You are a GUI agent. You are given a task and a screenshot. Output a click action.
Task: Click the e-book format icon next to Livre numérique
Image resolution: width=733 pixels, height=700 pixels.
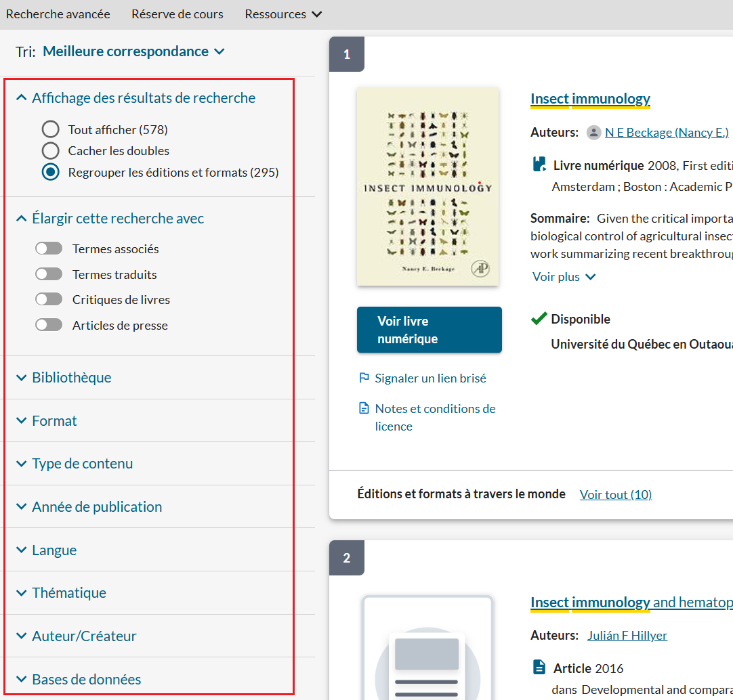(x=539, y=165)
